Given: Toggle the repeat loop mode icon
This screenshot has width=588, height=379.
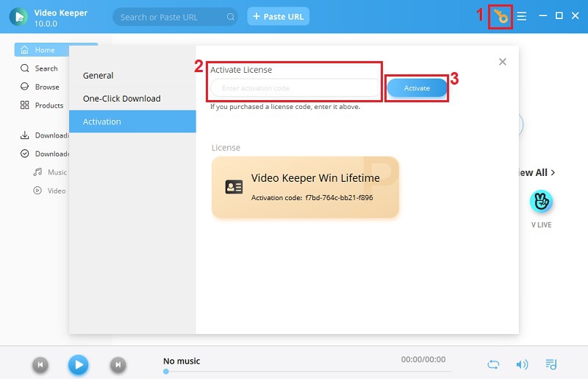Looking at the screenshot, I should point(493,364).
